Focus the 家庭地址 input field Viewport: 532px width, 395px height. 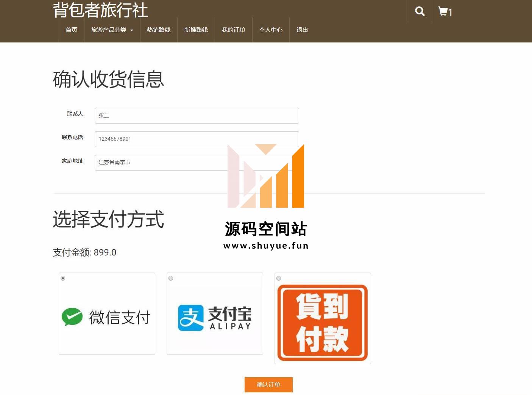click(197, 163)
